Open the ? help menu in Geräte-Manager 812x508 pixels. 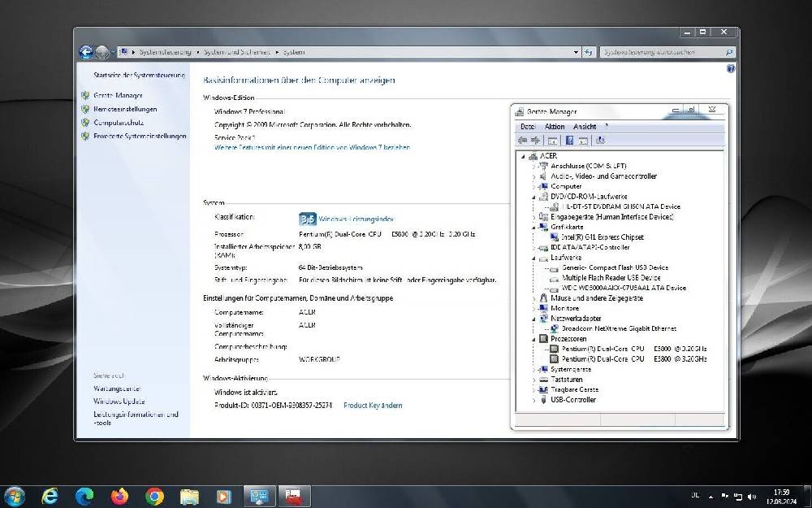(x=607, y=127)
